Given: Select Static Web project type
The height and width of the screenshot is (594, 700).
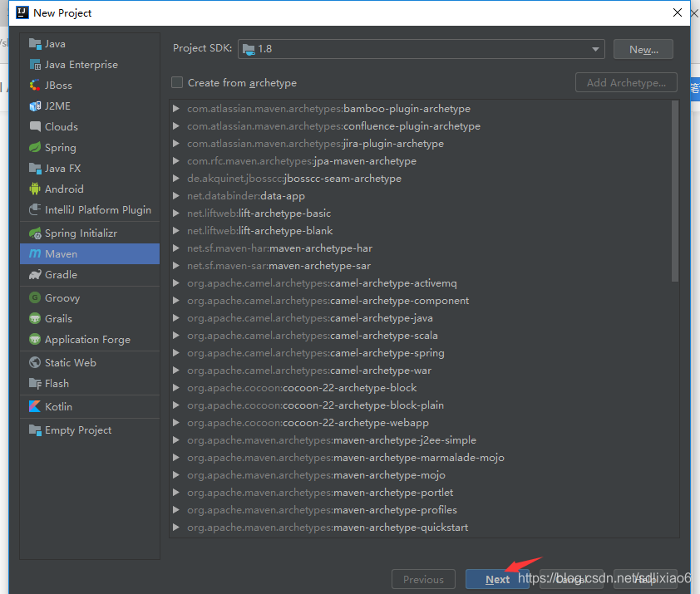Looking at the screenshot, I should 90,362.
